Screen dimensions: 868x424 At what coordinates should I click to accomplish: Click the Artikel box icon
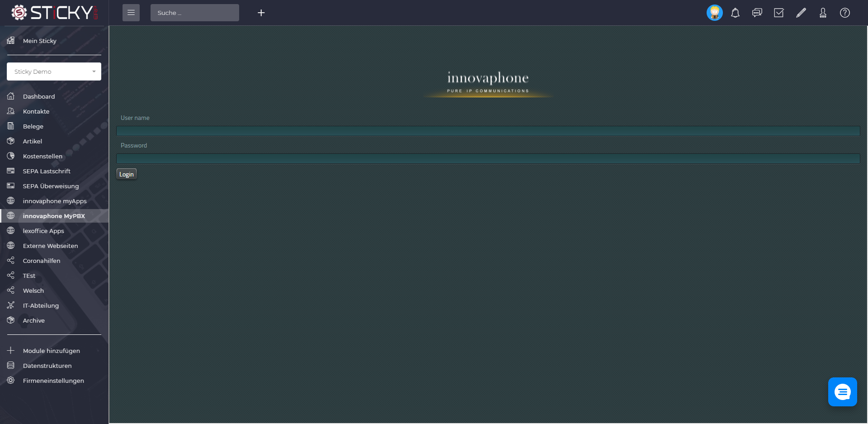[x=11, y=141]
